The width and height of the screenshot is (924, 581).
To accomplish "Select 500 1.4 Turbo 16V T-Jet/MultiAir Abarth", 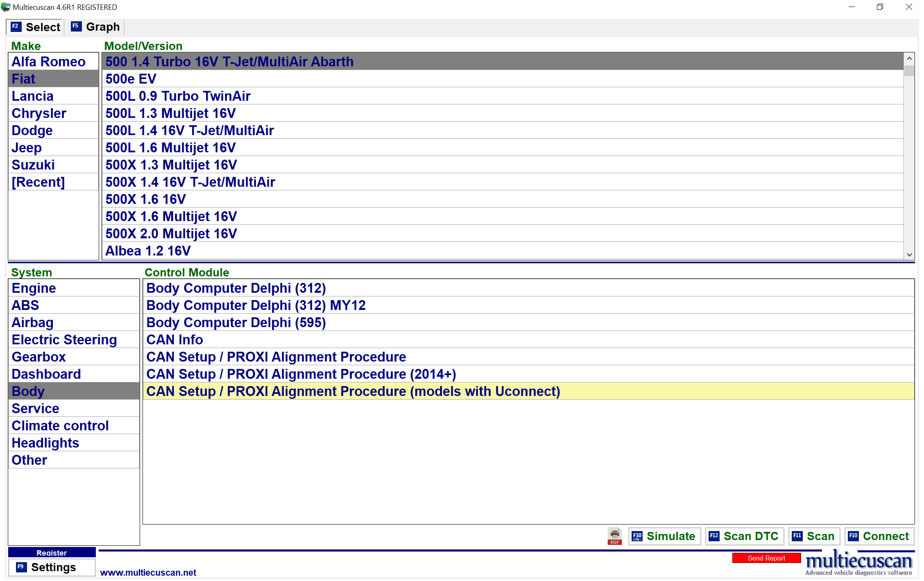I will (503, 61).
